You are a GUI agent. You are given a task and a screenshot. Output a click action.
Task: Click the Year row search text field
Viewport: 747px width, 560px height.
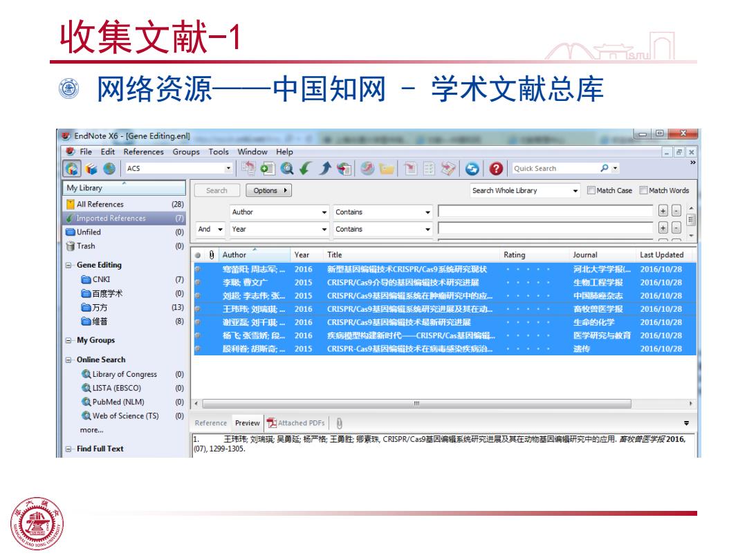click(546, 229)
